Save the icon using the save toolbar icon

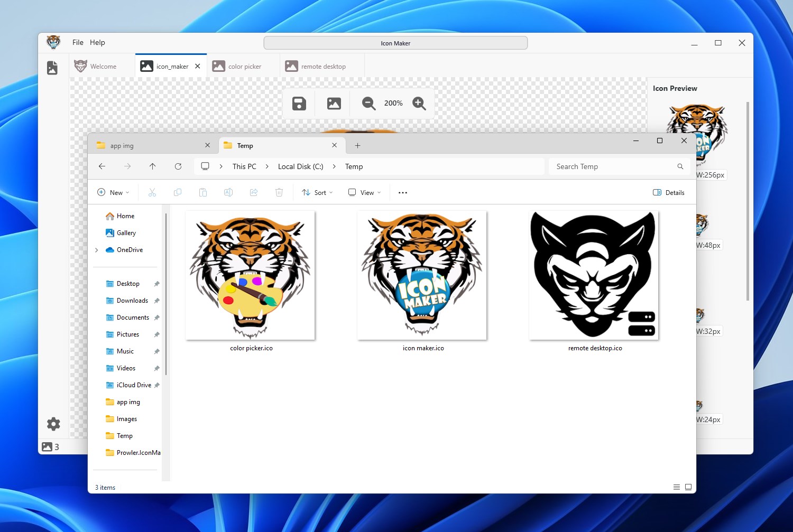click(x=299, y=103)
